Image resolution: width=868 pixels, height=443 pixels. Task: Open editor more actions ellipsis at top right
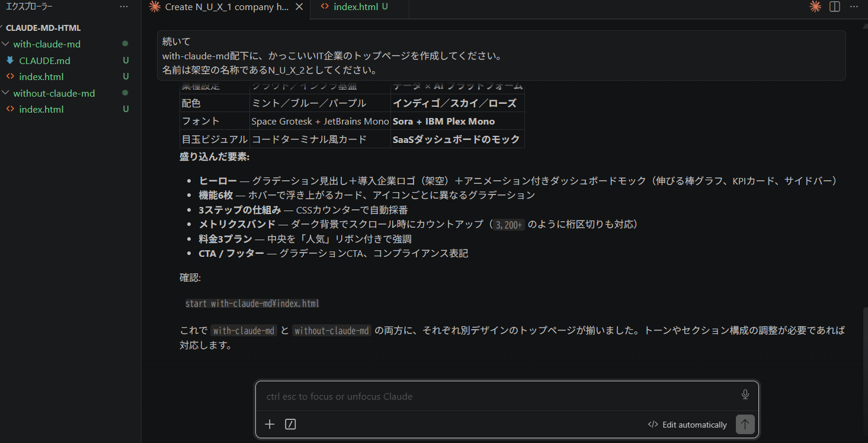pyautogui.click(x=854, y=7)
